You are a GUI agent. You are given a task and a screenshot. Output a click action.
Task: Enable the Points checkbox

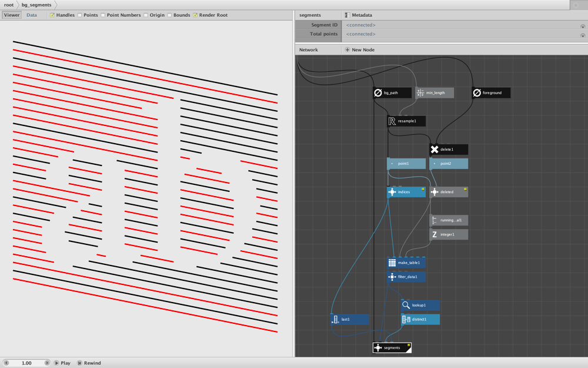pyautogui.click(x=79, y=15)
